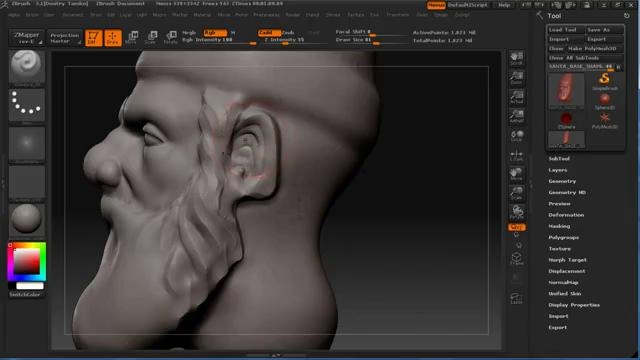Click the Export button at panel top
The image size is (640, 360).
[x=604, y=39]
